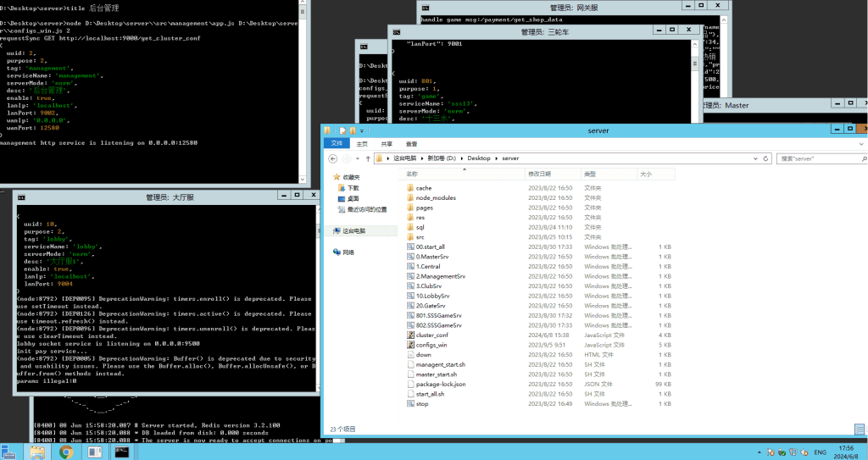The width and height of the screenshot is (868, 460).
Task: Expand the address bar history dropdown
Action: (x=754, y=158)
